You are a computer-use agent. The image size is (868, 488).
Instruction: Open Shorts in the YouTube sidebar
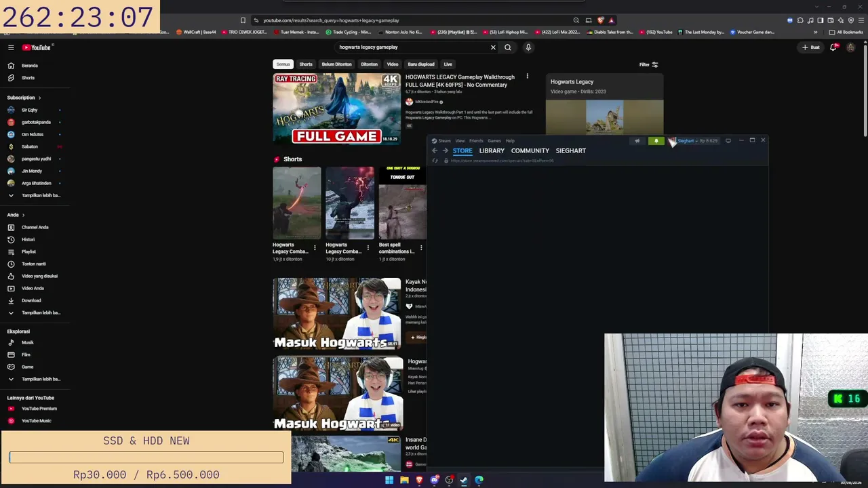(x=28, y=78)
